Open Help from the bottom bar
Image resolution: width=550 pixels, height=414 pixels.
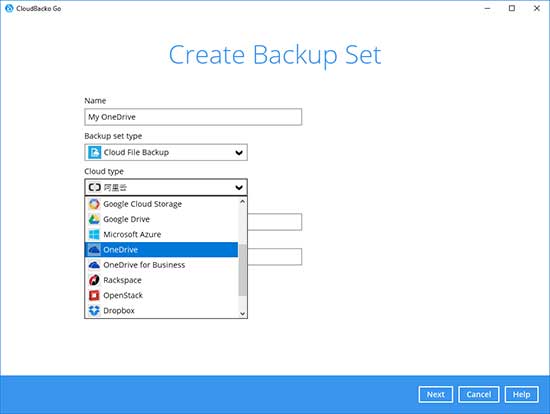(x=521, y=394)
